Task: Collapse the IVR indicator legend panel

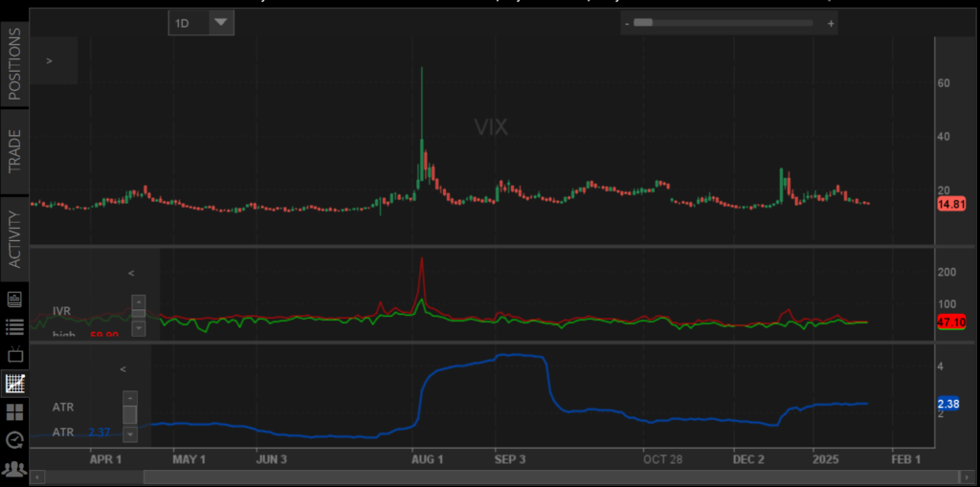Action: point(131,273)
